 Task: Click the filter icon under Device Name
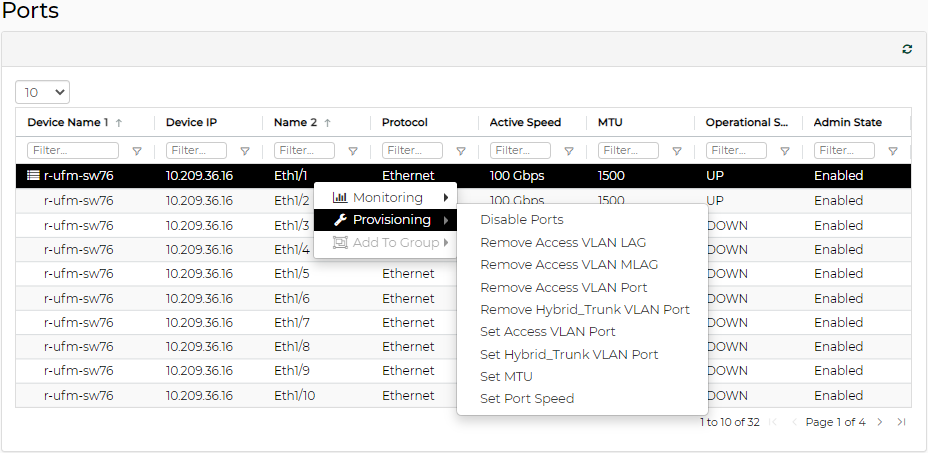click(137, 151)
